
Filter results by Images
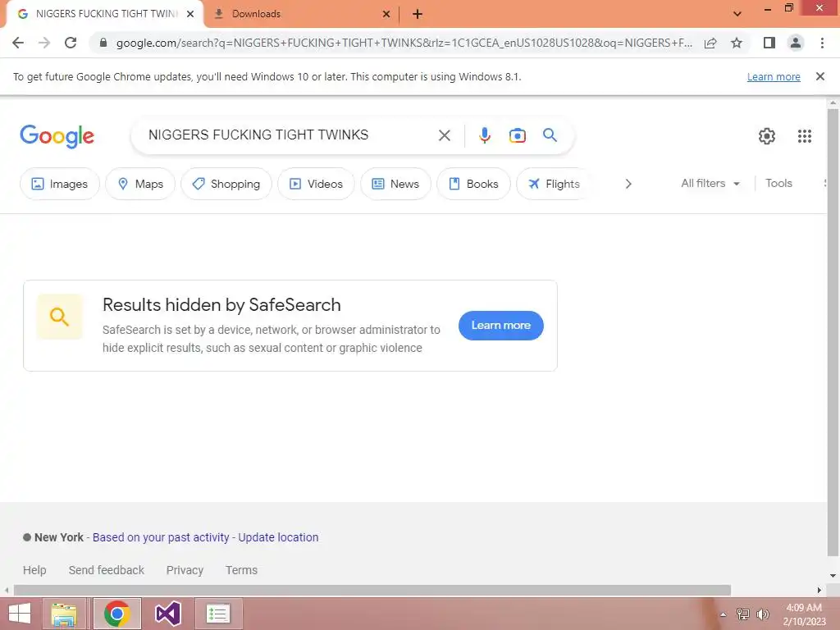tap(59, 184)
